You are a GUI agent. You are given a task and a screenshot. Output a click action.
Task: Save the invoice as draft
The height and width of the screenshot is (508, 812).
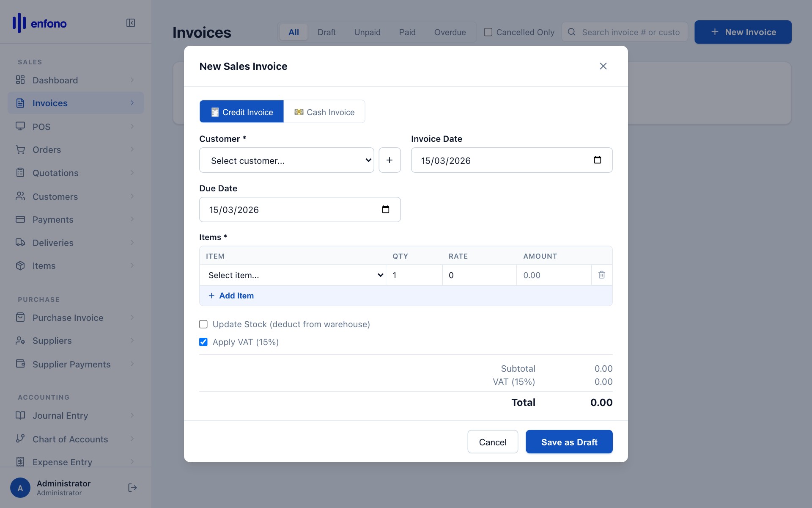[569, 442]
